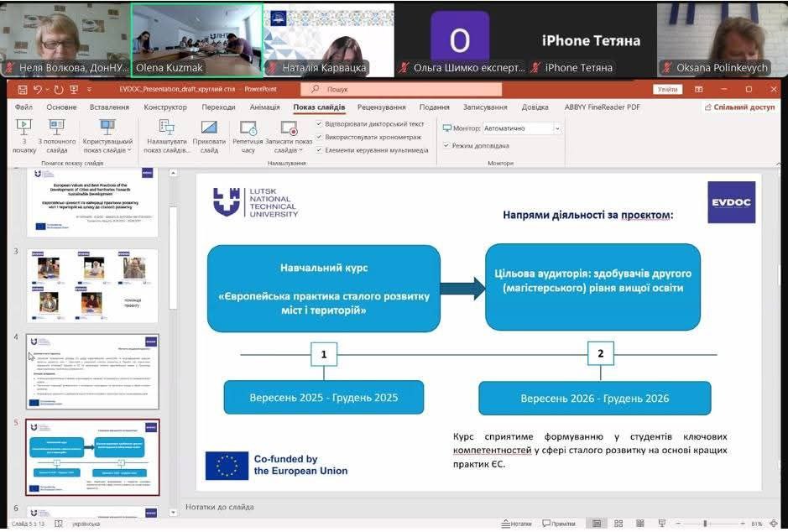Click the spell check icon in status bar

pyautogui.click(x=58, y=524)
